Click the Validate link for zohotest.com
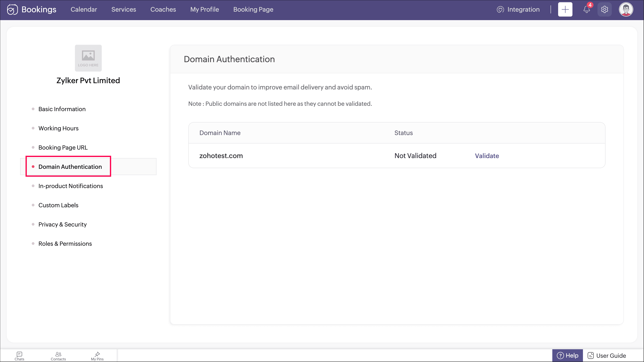The height and width of the screenshot is (362, 644). 487,156
